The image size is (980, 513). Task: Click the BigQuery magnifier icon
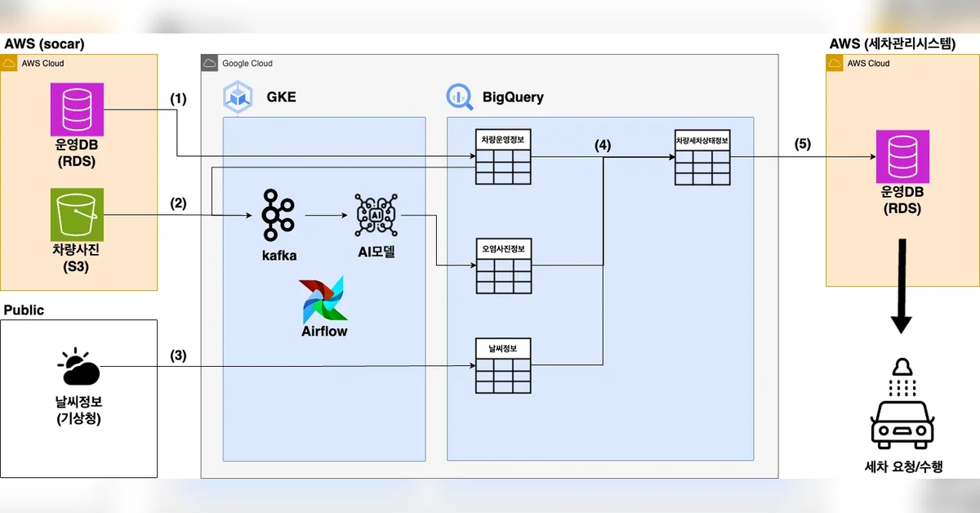click(460, 96)
